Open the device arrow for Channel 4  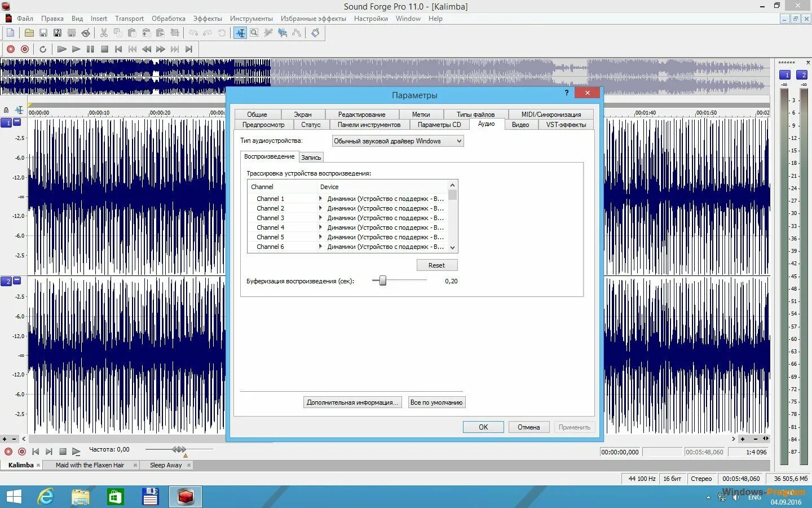320,227
